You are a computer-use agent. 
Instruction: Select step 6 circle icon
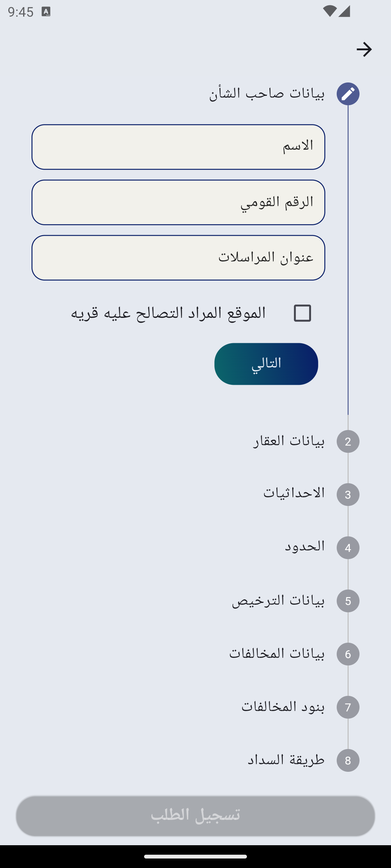point(348,654)
